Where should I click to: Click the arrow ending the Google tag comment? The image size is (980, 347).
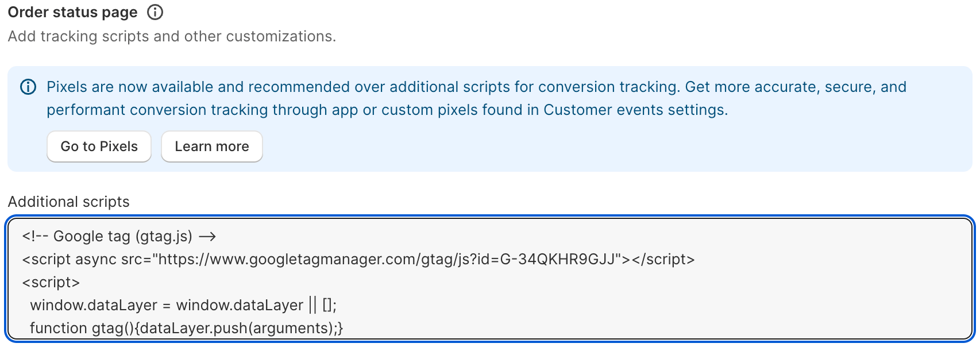(x=207, y=236)
